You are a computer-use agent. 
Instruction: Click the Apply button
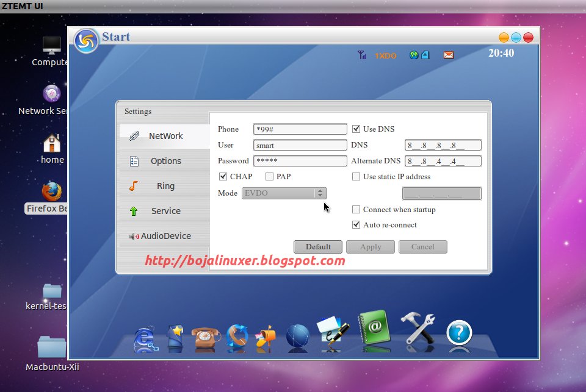point(370,246)
